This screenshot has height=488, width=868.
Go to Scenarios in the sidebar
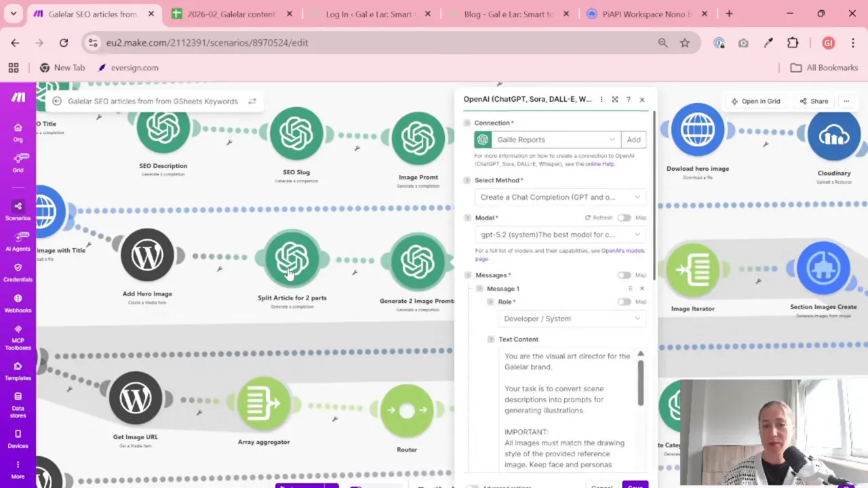click(18, 210)
